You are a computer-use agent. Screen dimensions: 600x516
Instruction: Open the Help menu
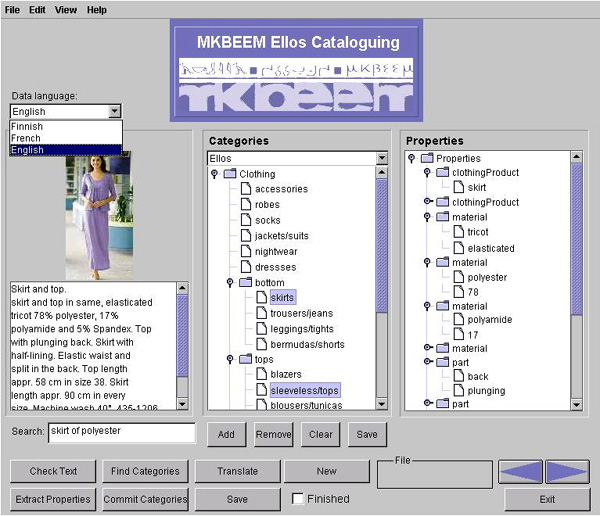96,10
